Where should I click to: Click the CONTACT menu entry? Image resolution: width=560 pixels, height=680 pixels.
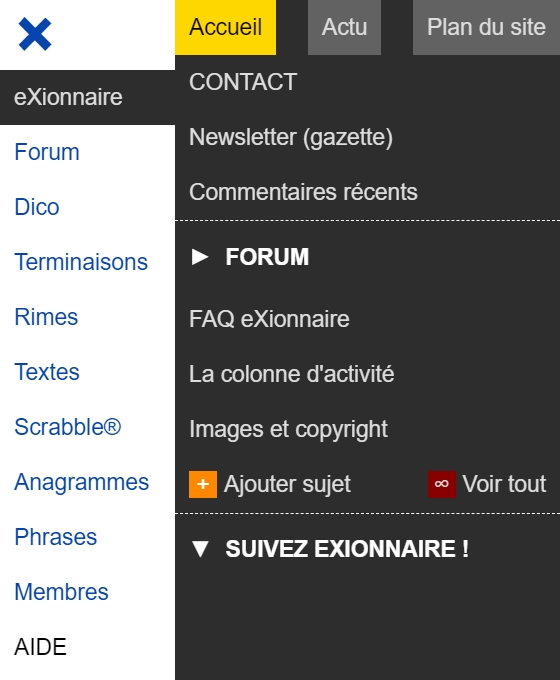243,82
